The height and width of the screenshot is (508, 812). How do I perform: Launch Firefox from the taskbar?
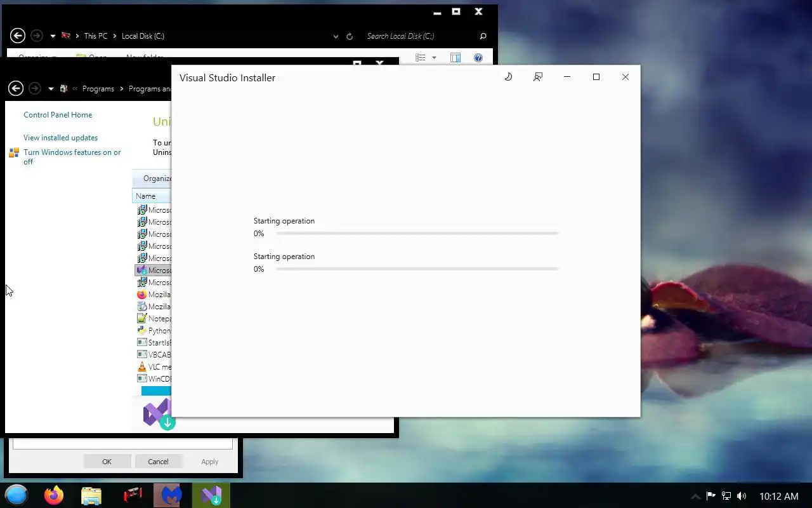point(54,495)
